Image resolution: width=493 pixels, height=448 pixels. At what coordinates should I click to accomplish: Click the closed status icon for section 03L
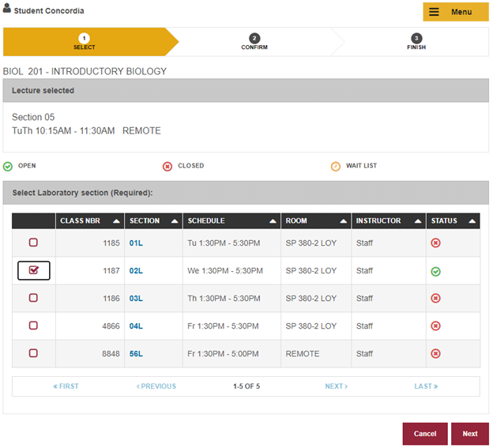[435, 298]
